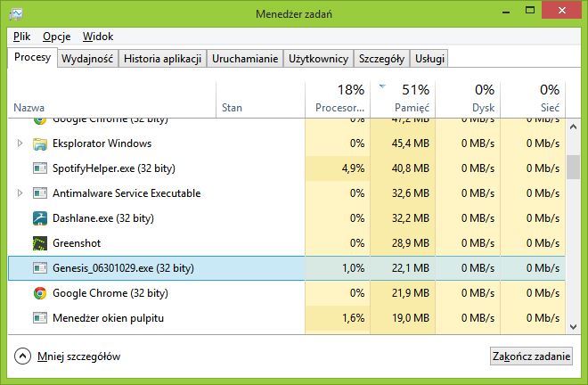Click the Dashlane.exe app icon
Image resolution: width=588 pixels, height=385 pixels.
click(x=40, y=218)
